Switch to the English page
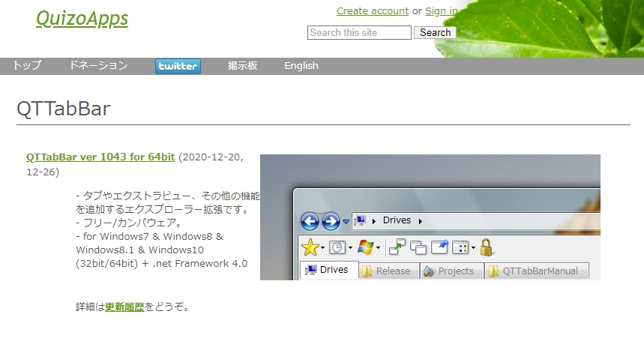This screenshot has height=338, width=644. click(x=301, y=66)
